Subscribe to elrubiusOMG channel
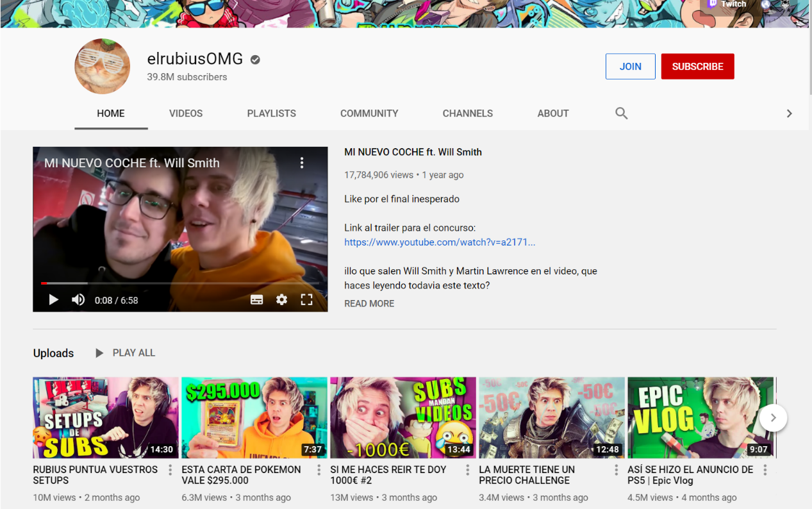 point(698,67)
